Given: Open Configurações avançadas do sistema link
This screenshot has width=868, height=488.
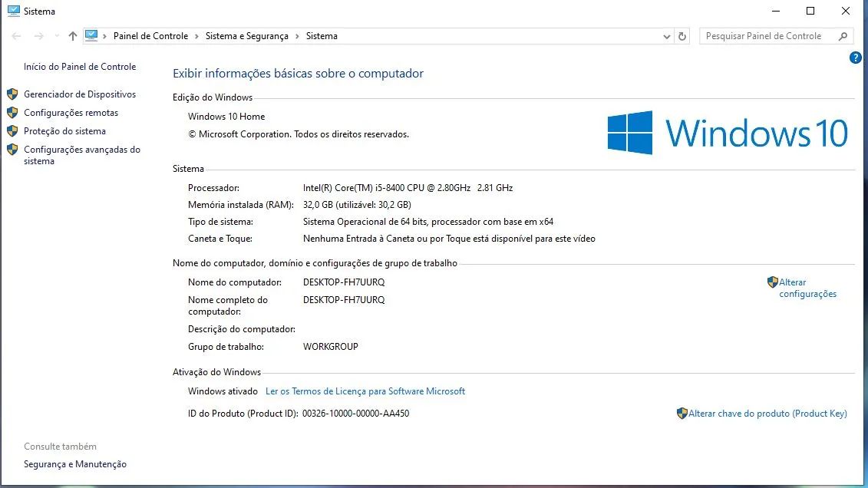Looking at the screenshot, I should [x=82, y=155].
